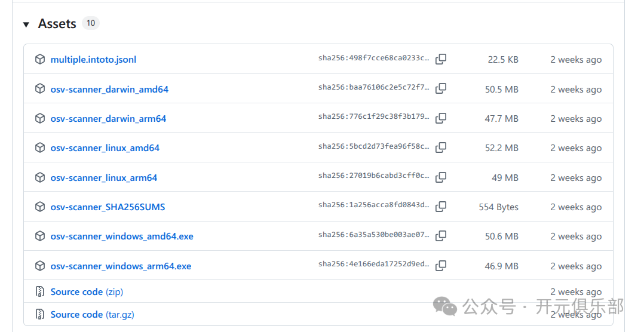Select hash text sha256:498f7cce68ca0233c…
The height and width of the screenshot is (332, 644).
click(x=374, y=59)
